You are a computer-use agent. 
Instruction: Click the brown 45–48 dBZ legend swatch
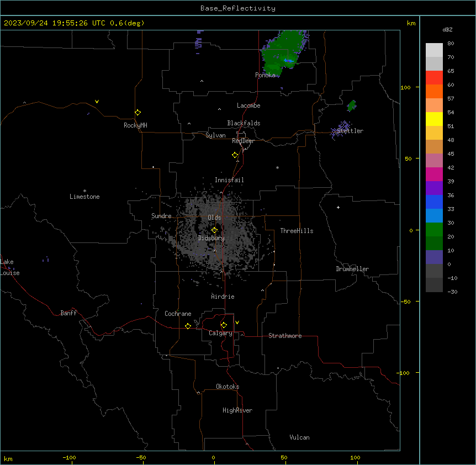click(434, 146)
